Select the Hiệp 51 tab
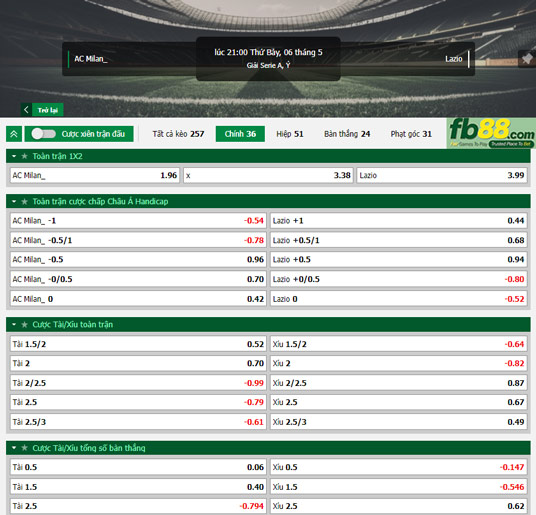536x515 pixels. coord(290,134)
